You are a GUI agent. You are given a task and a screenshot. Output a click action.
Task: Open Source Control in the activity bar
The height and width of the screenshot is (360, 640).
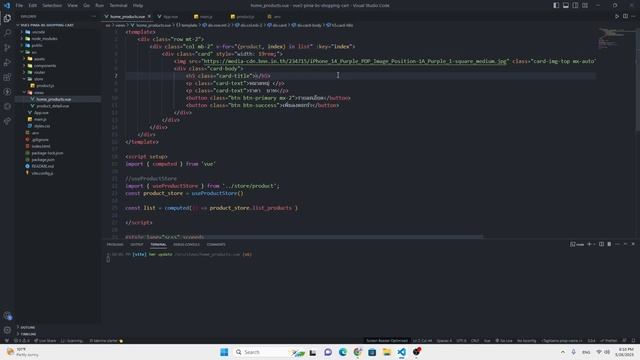click(7, 47)
